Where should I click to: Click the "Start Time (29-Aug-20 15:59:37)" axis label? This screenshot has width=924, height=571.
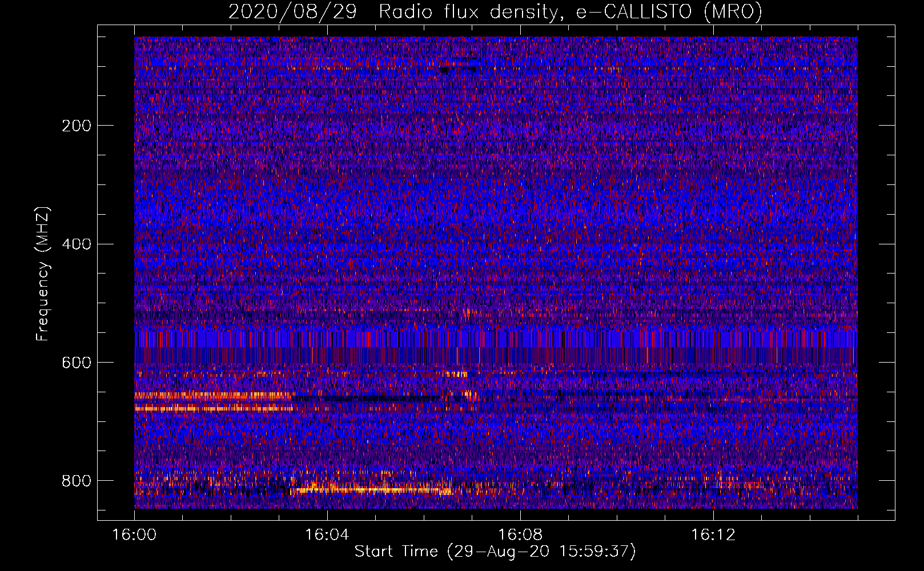tap(495, 552)
